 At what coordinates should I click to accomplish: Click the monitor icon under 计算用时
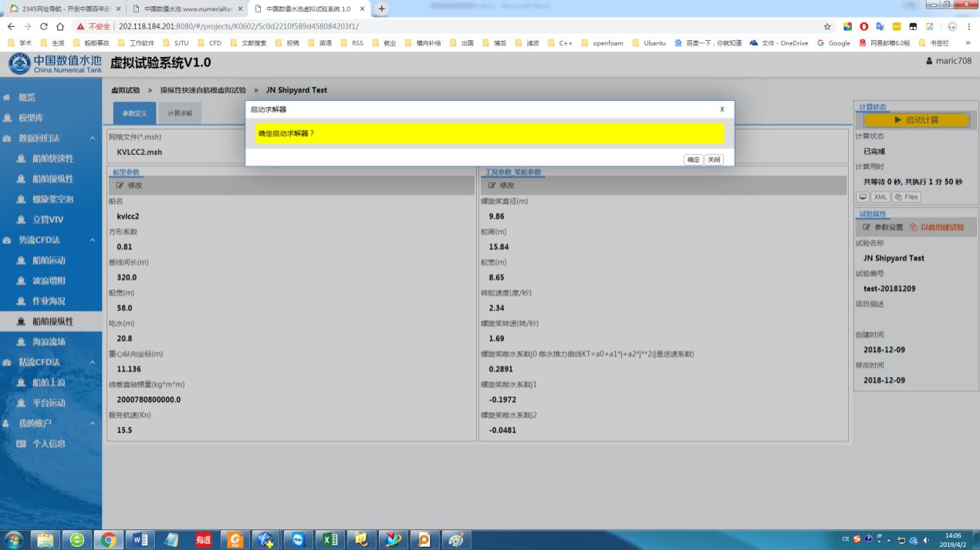coord(863,197)
